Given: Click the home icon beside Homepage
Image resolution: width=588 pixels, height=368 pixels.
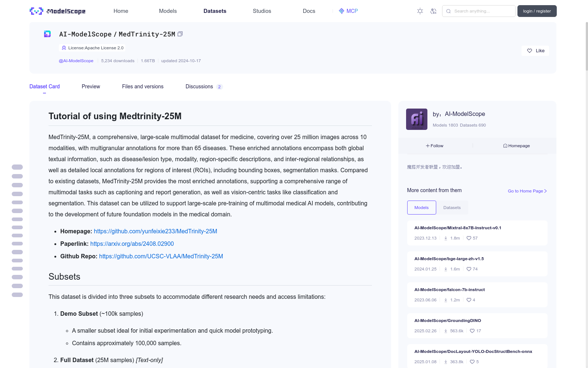Looking at the screenshot, I should pos(505,146).
